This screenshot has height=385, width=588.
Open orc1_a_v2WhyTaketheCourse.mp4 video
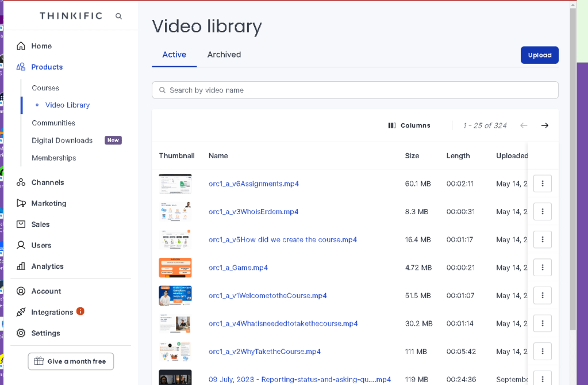264,352
